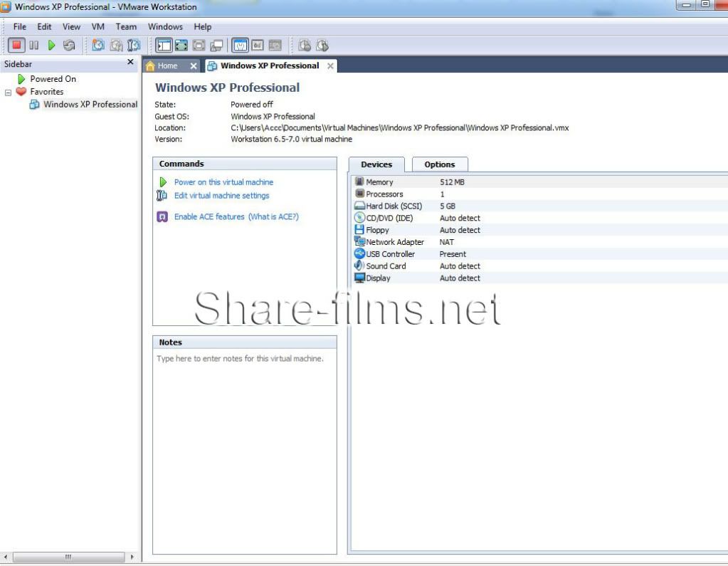The image size is (728, 566).
Task: Switch to the Home tab
Action: pyautogui.click(x=167, y=66)
